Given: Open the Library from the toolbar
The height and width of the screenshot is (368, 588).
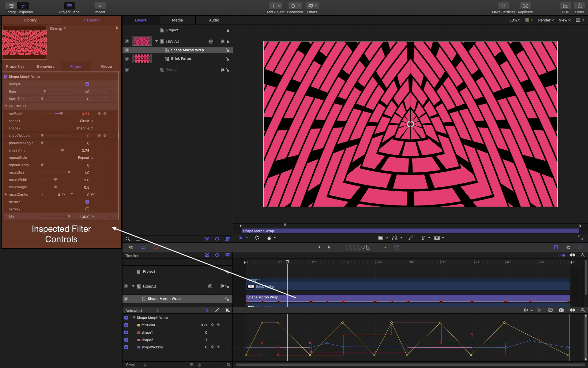Looking at the screenshot, I should [x=11, y=6].
